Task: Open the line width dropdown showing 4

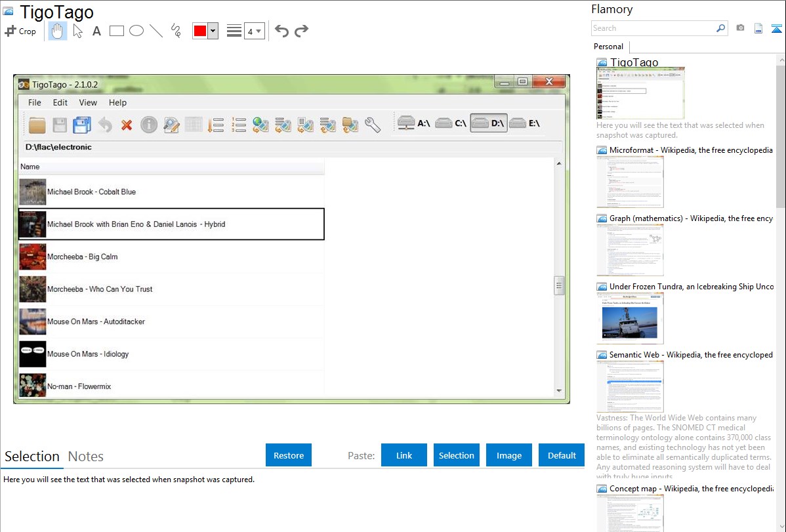Action: 255,31
